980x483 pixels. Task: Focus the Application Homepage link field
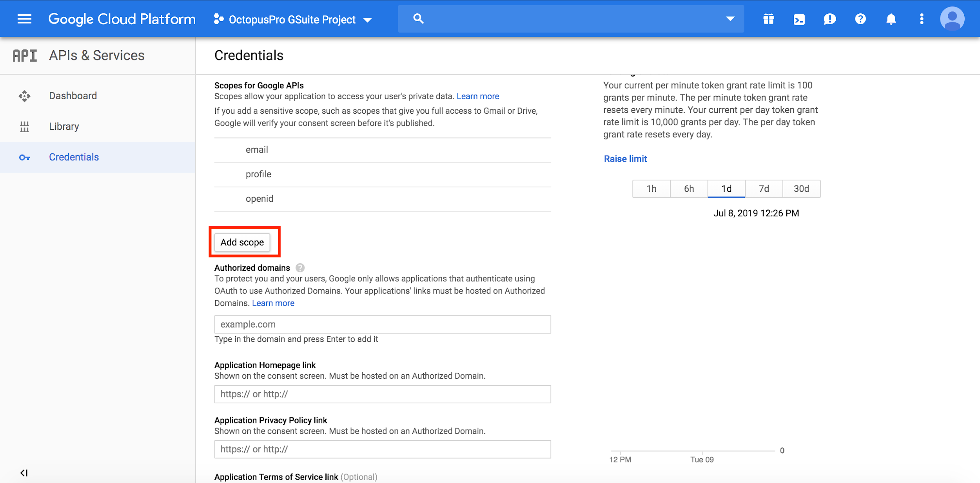click(383, 394)
